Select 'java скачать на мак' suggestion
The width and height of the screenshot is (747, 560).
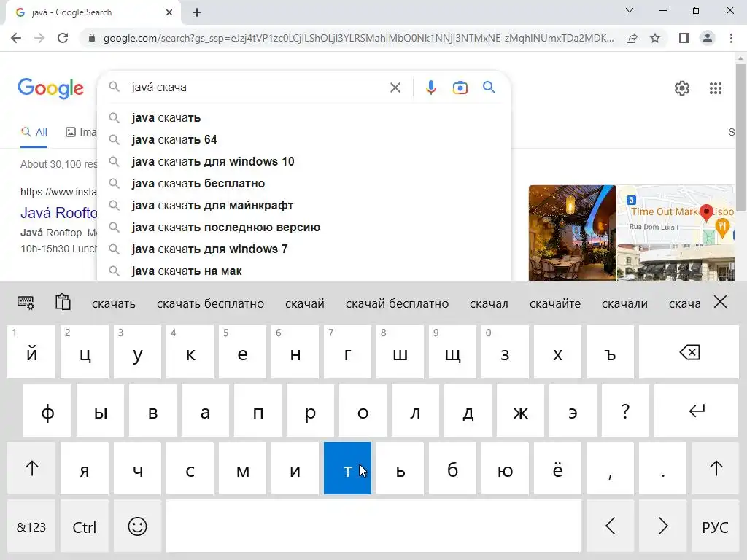tap(304, 271)
